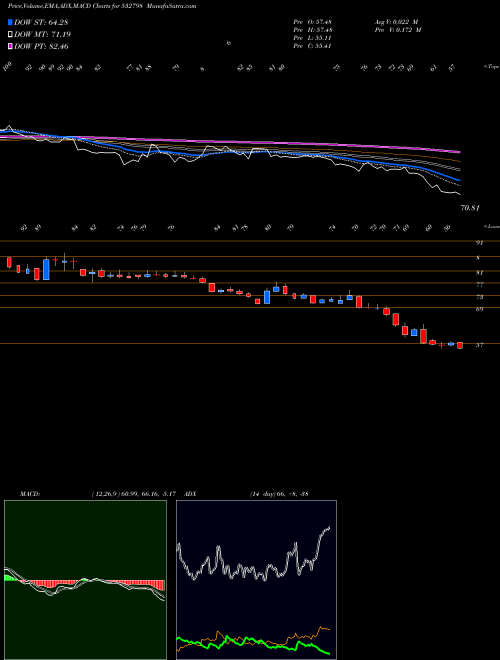
Task: Click the 'Pre V: 0.172 M' value
Action: [x=398, y=30]
